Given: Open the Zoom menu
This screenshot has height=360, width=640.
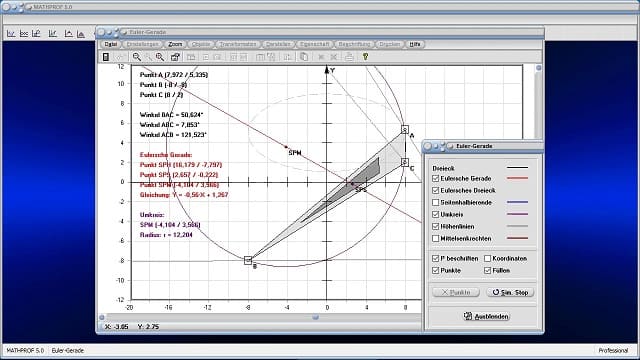Looking at the screenshot, I should [175, 44].
